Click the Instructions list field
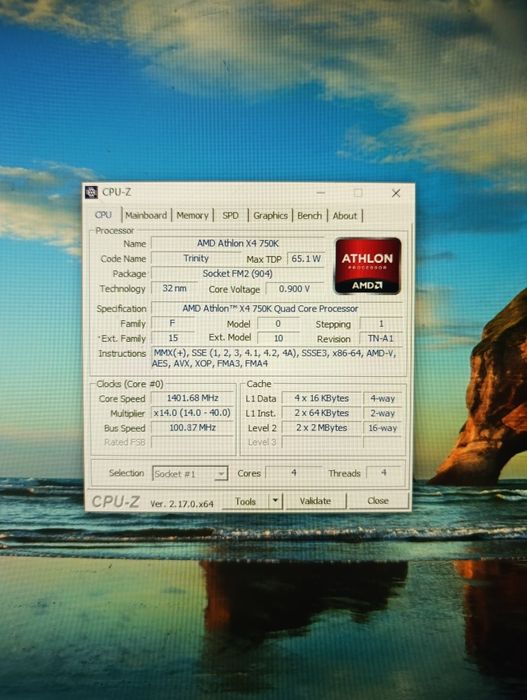The image size is (527, 700). 278,358
